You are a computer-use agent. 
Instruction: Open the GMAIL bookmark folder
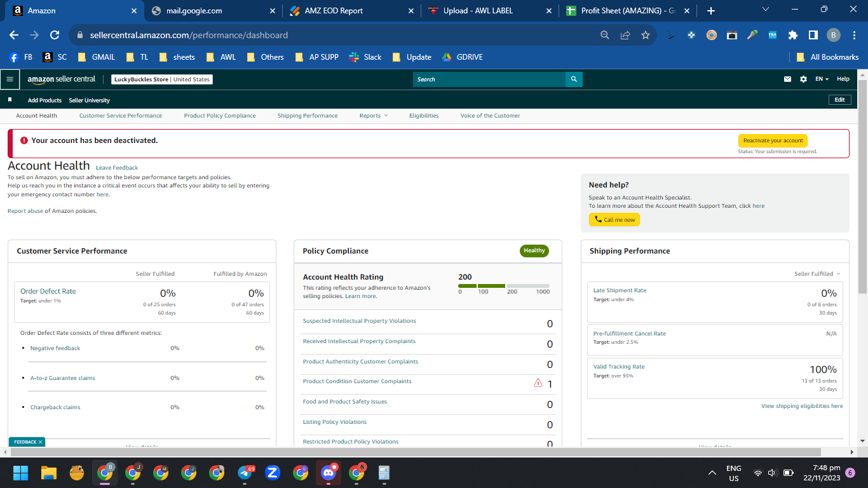(x=97, y=57)
